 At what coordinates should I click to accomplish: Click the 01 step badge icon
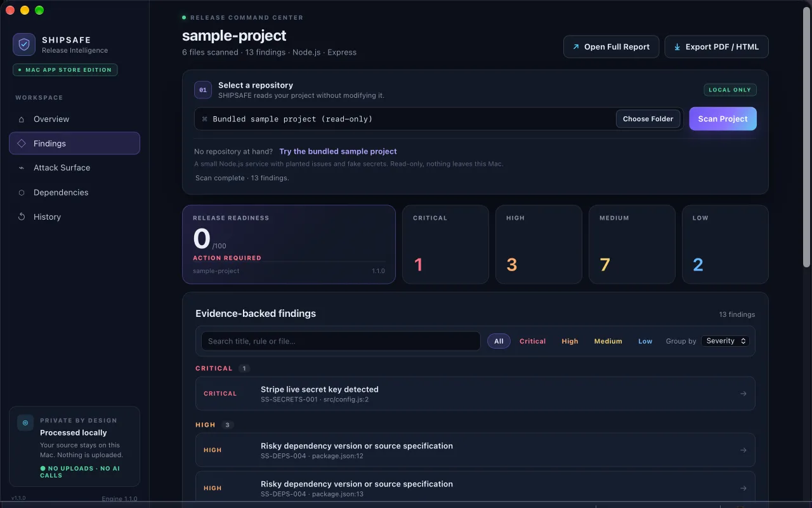tap(203, 90)
